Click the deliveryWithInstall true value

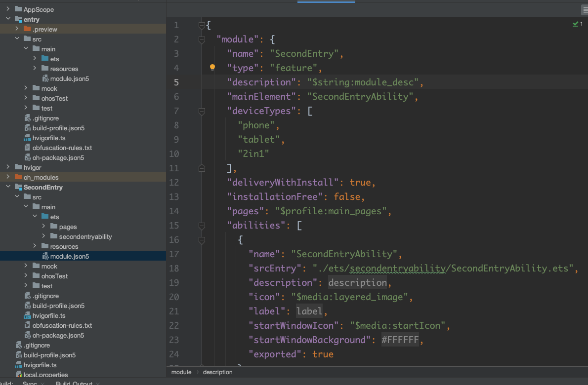pyautogui.click(x=360, y=183)
